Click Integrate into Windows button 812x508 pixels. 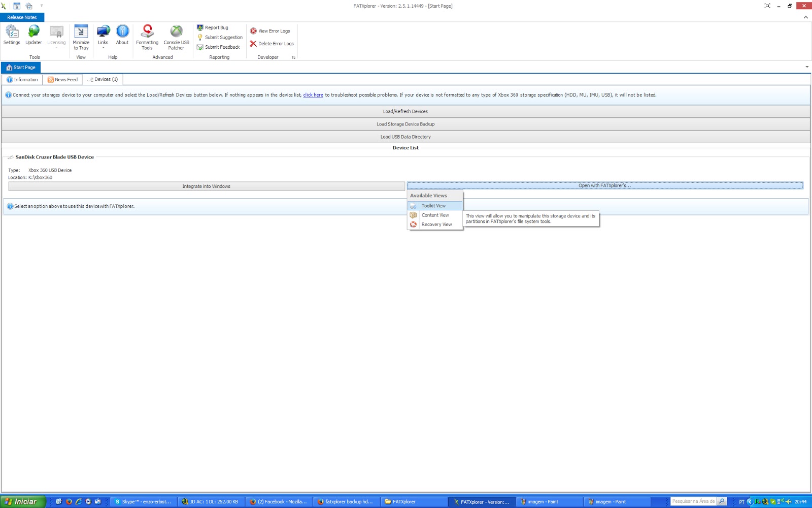[x=207, y=186]
